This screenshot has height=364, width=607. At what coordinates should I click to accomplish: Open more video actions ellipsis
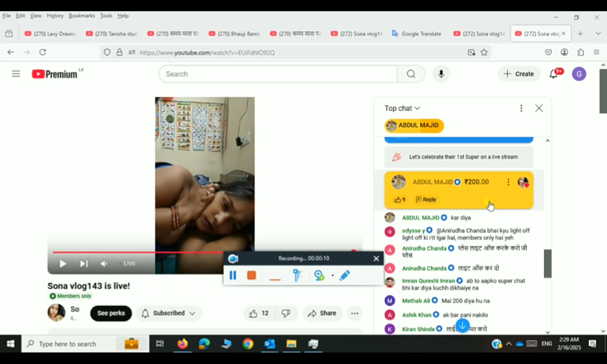tap(355, 313)
